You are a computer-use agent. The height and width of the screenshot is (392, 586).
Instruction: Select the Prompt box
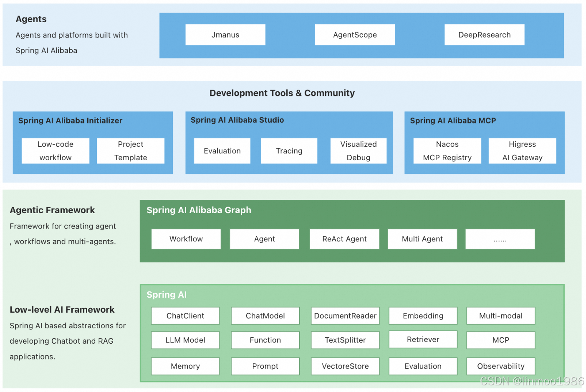265,366
